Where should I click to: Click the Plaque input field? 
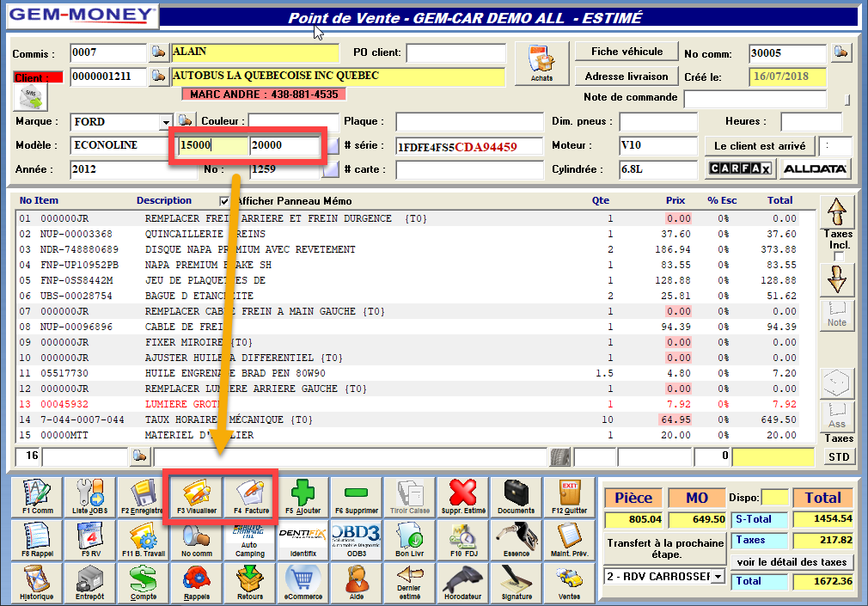click(x=469, y=122)
